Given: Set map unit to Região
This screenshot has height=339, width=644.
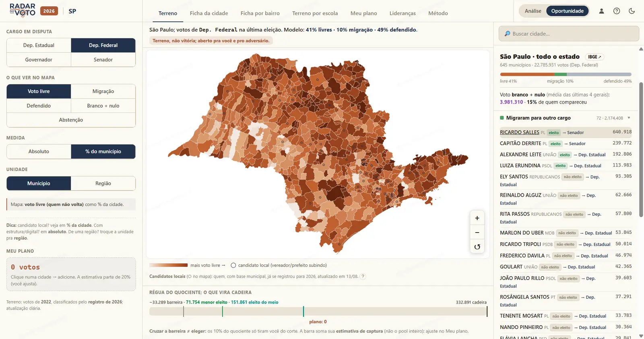Looking at the screenshot, I should pos(103,183).
